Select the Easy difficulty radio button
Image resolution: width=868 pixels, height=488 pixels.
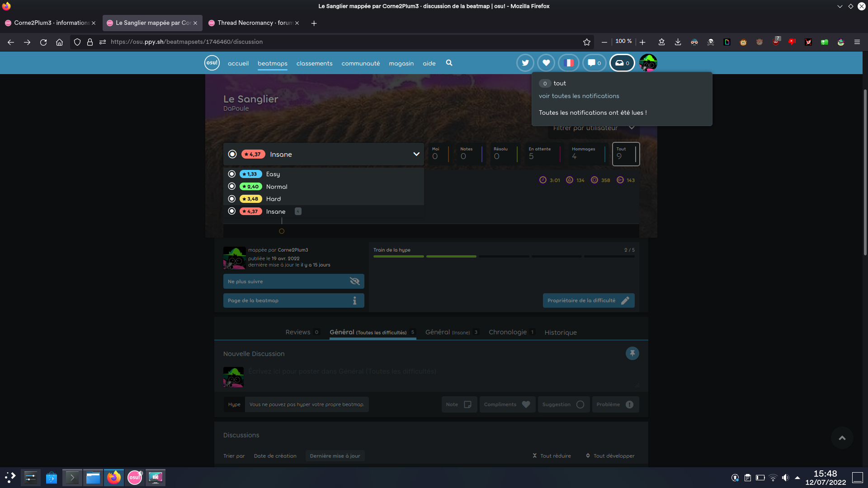pyautogui.click(x=231, y=174)
